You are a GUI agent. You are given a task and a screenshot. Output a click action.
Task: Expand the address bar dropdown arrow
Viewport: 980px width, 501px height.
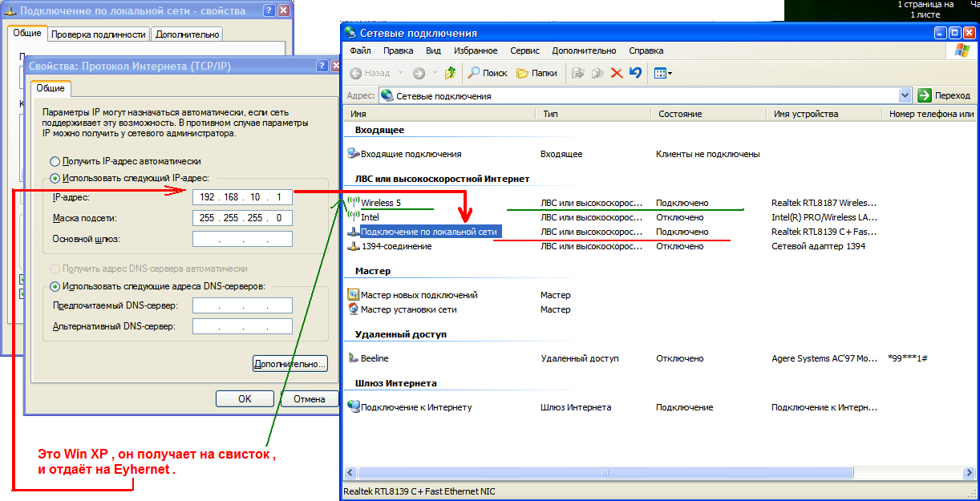pos(905,95)
